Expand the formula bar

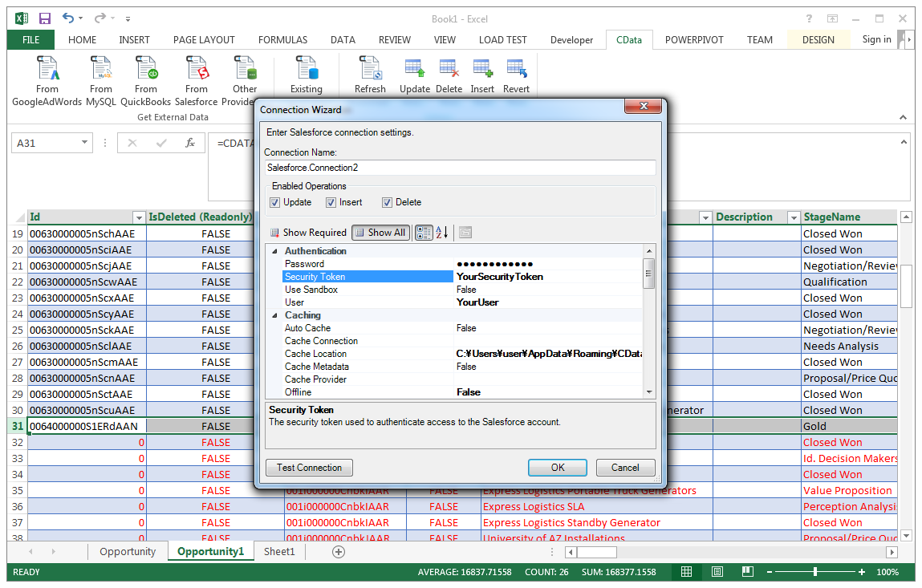coord(904,142)
